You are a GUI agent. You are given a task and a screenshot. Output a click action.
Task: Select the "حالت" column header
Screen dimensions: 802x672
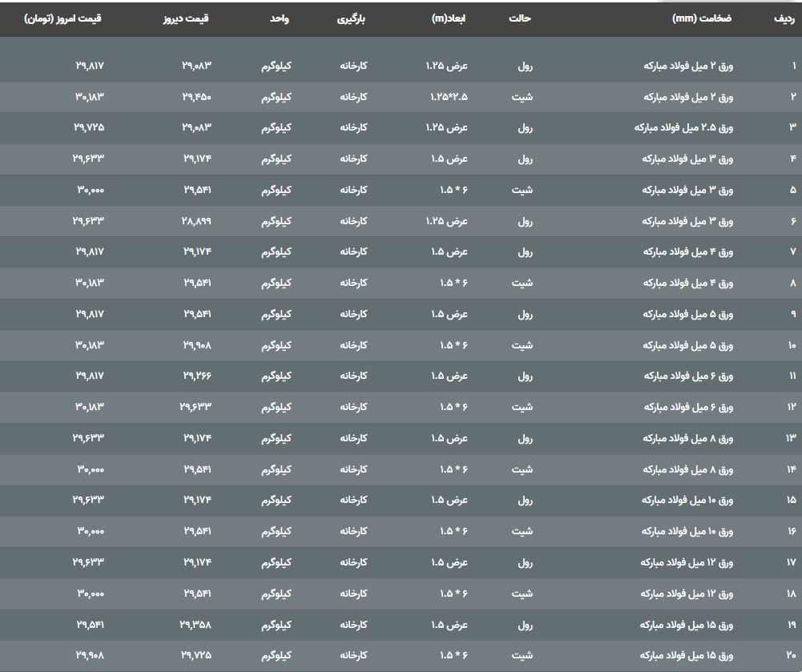pyautogui.click(x=520, y=18)
